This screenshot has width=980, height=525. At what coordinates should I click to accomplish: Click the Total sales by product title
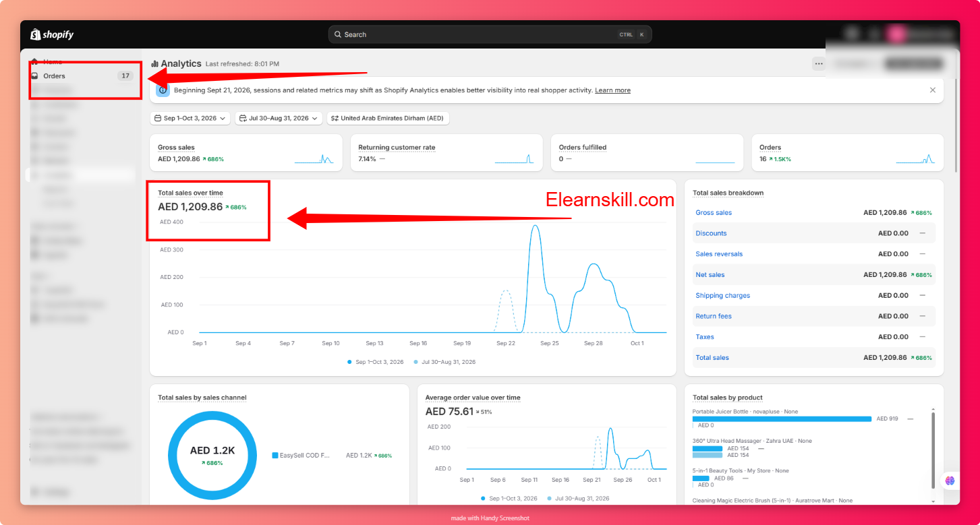click(x=728, y=398)
